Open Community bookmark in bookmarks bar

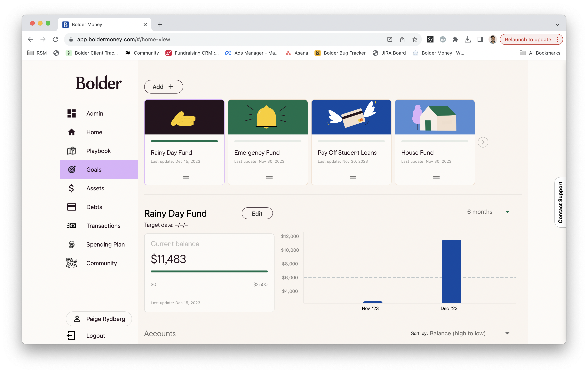tap(142, 53)
